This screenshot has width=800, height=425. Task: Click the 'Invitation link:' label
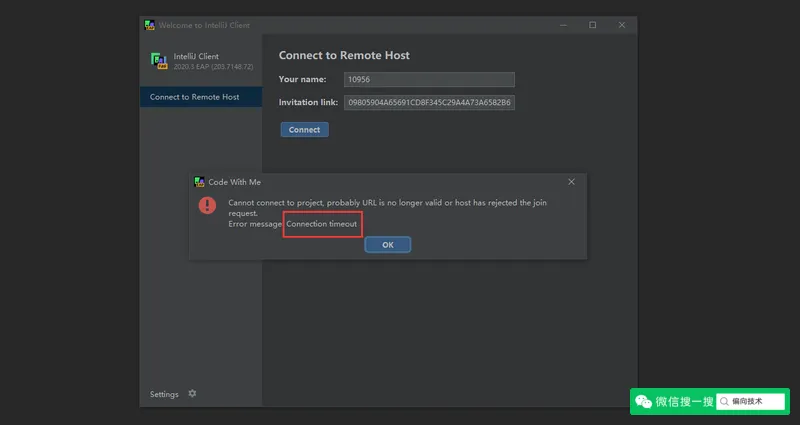pos(308,103)
